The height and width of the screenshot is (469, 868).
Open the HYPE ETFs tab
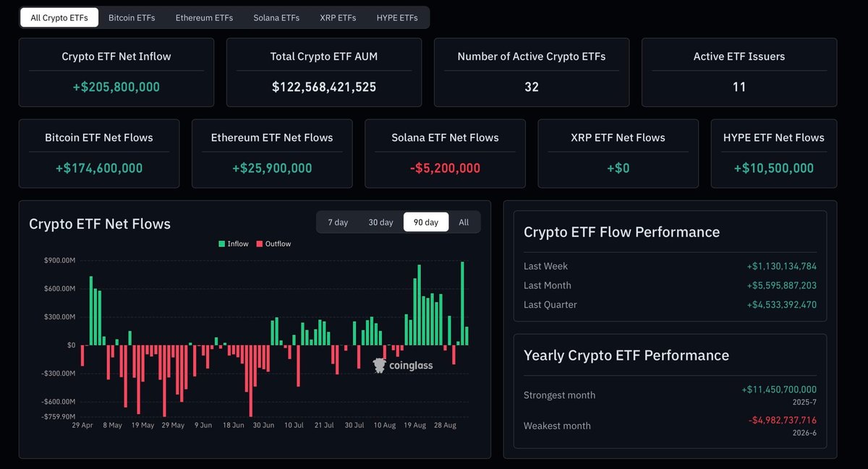[x=397, y=17]
